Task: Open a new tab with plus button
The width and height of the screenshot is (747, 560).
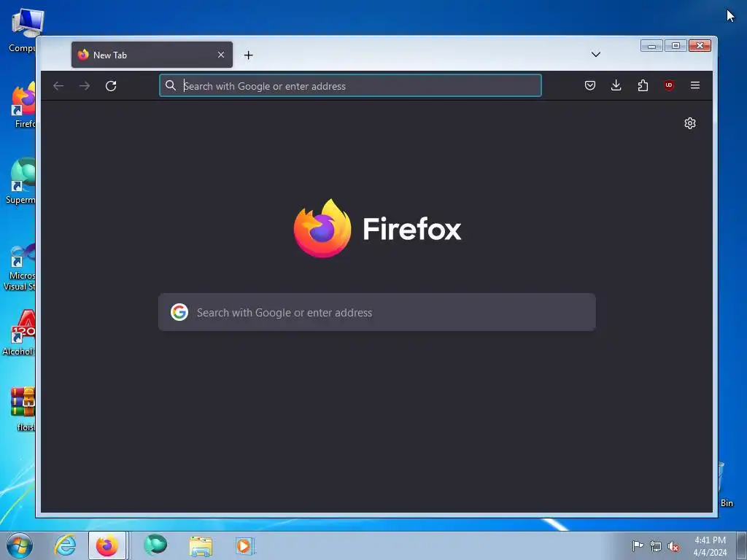Action: point(248,55)
